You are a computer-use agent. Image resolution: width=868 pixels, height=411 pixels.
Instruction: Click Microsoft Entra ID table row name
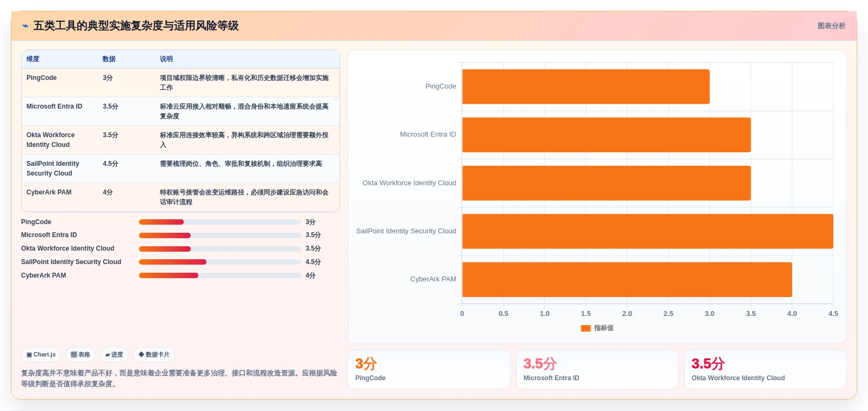54,106
